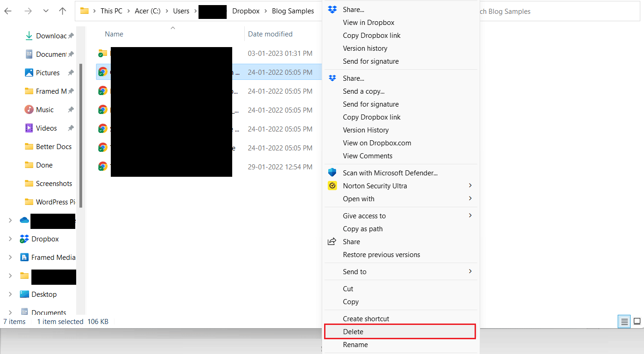Click Norton Security Ultra icon
This screenshot has width=644, height=354.
pos(332,186)
